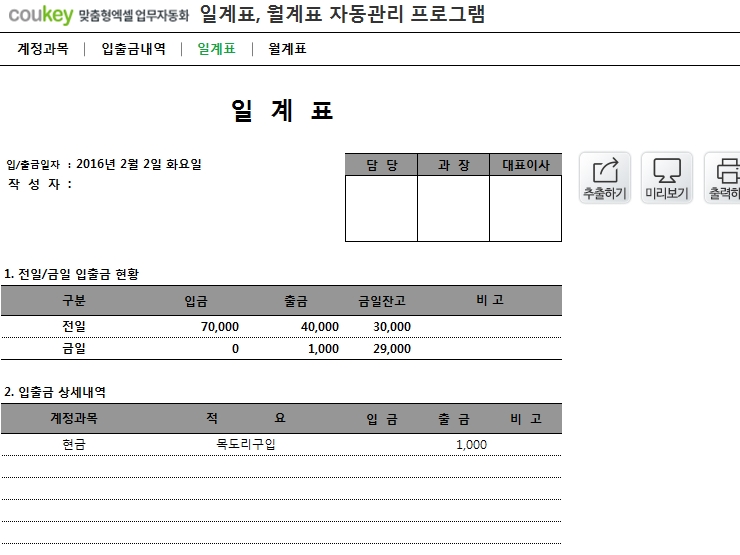Click the empty signature box under 대표이사
The width and height of the screenshot is (740, 555).
coord(526,209)
